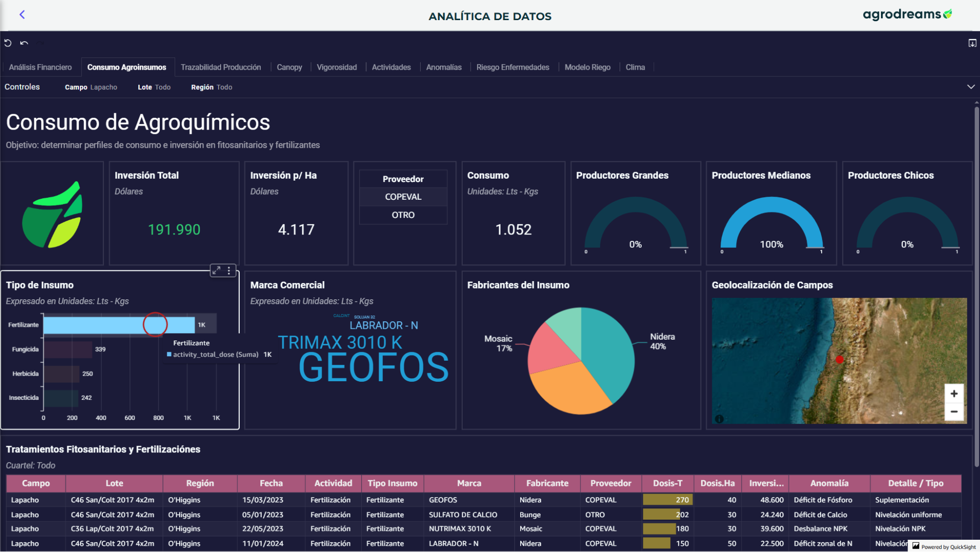980x552 pixels.
Task: Open Trazabilidad Producción tab
Action: coord(221,67)
